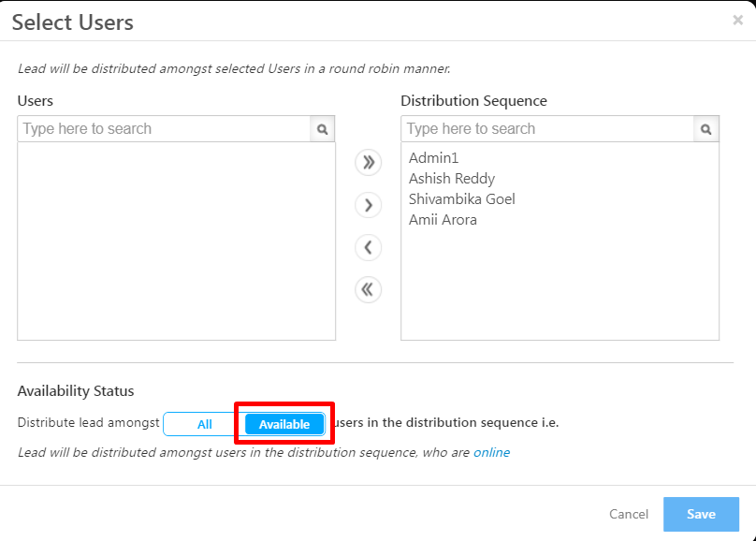This screenshot has width=756, height=541.
Task: Close the Select Users dialog
Action: pyautogui.click(x=737, y=20)
